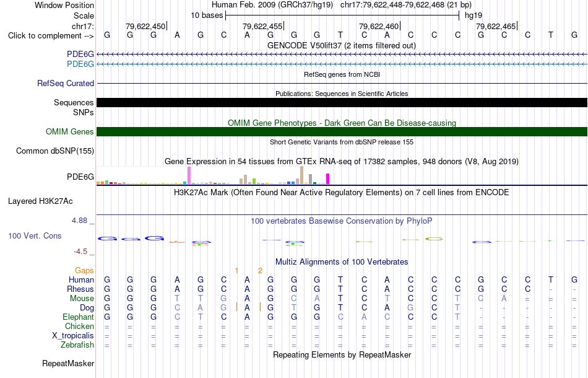Click the GTEx Gene Expression track title
The image size is (588, 378).
[x=341, y=161]
